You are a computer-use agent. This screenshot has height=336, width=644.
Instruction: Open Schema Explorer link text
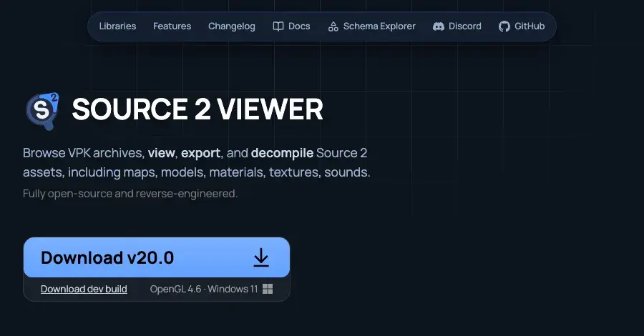(x=379, y=26)
